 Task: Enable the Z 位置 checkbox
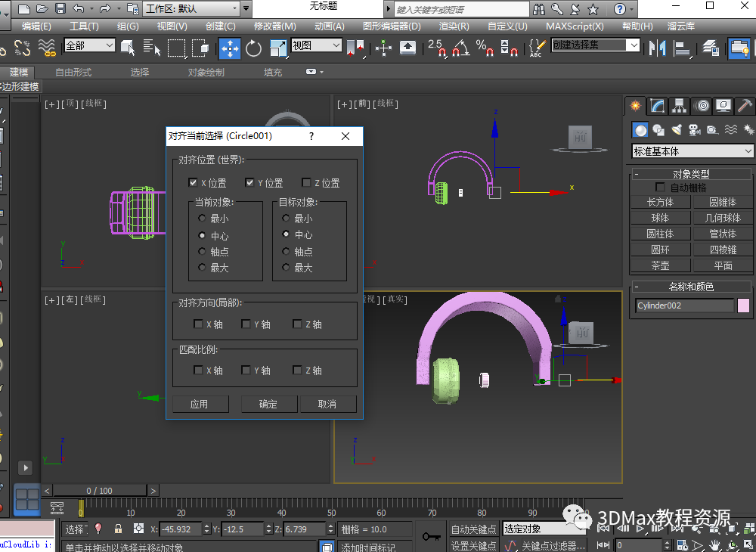click(x=306, y=183)
